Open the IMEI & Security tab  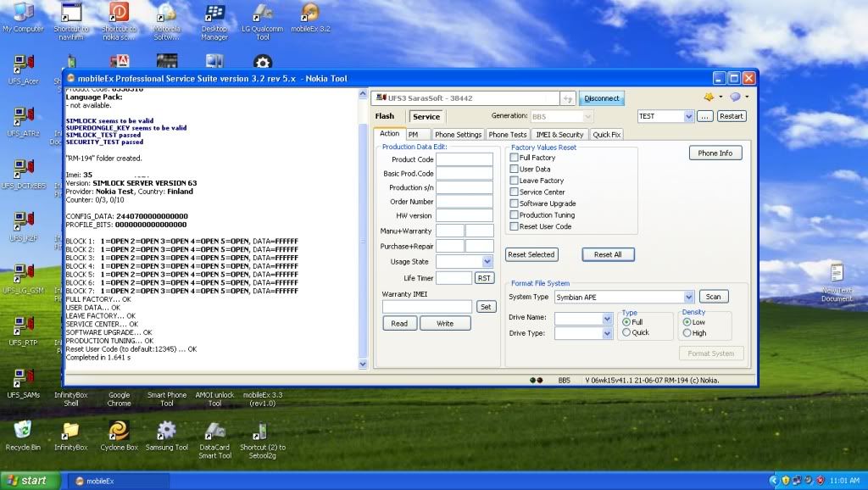click(x=559, y=135)
